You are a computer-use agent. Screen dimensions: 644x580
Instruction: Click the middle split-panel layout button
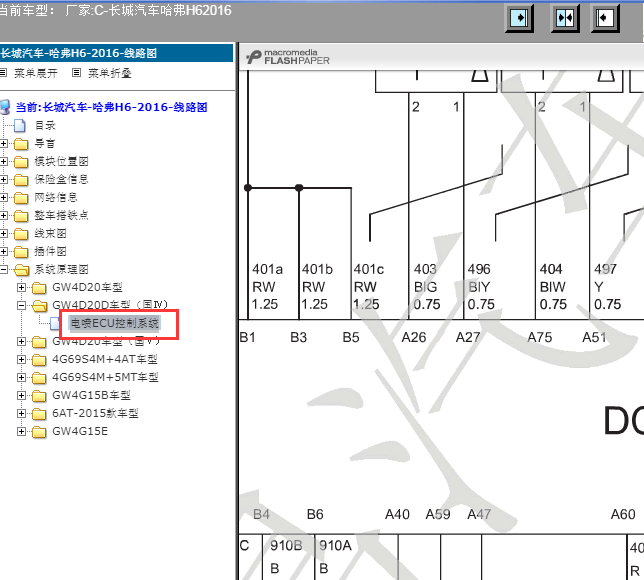[x=565, y=18]
